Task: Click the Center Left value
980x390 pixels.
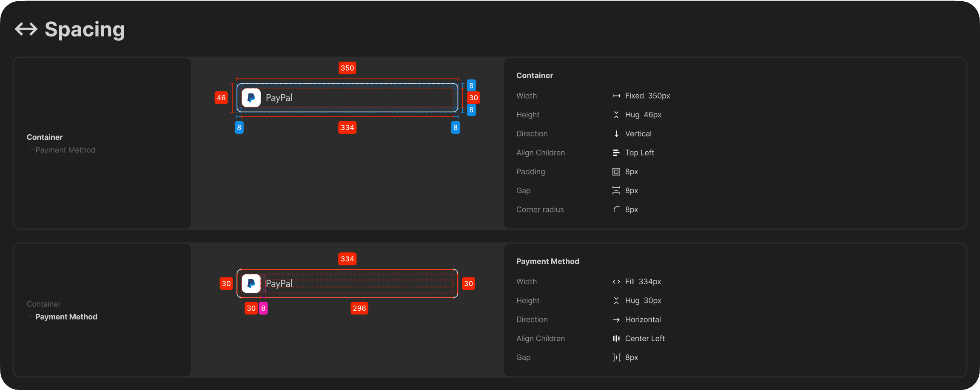Action: 645,339
